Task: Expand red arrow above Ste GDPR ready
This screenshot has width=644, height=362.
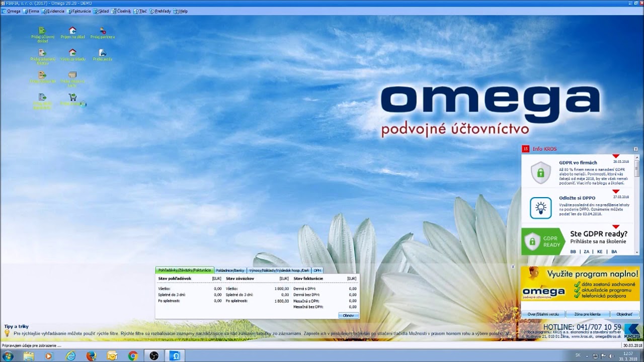Action: [616, 227]
